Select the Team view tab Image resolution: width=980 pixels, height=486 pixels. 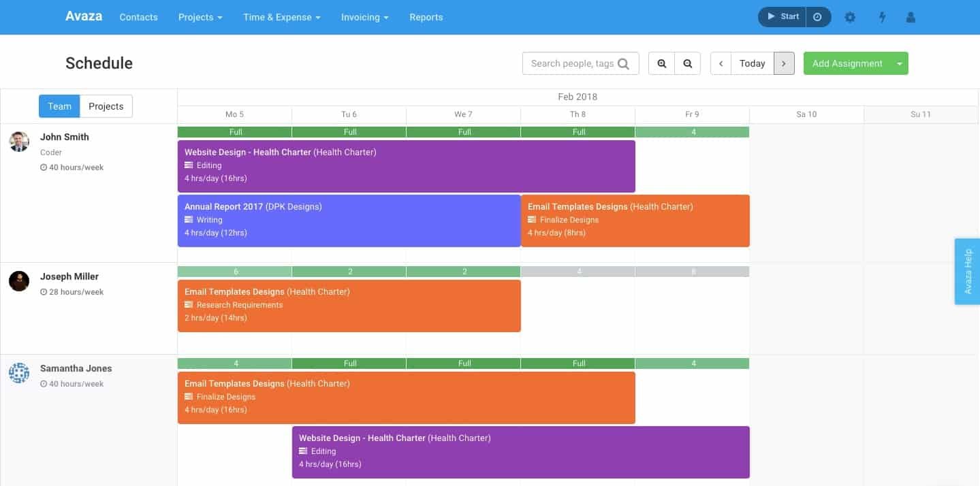(59, 106)
